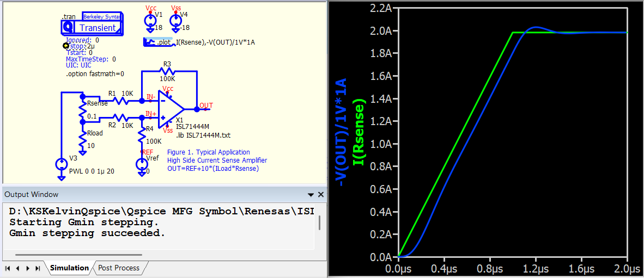The image size is (644, 278).
Task: Click the Output Window vertical scrollbar
Action: [319, 223]
